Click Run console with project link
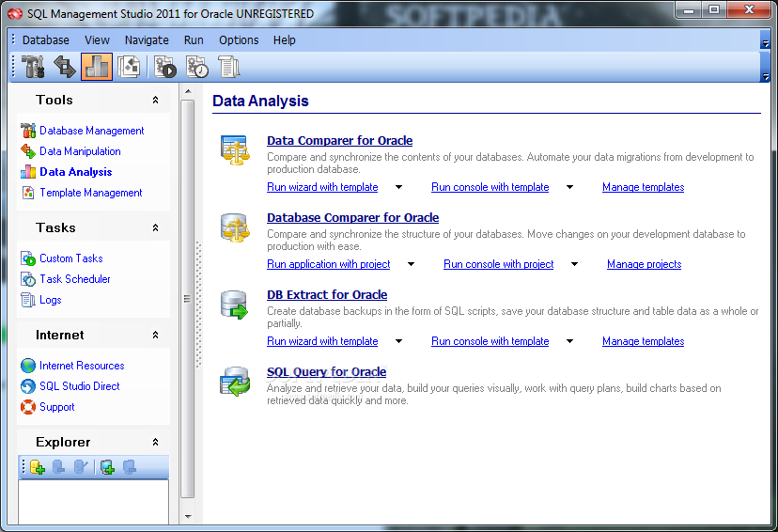Viewport: 778px width, 532px height. point(499,264)
